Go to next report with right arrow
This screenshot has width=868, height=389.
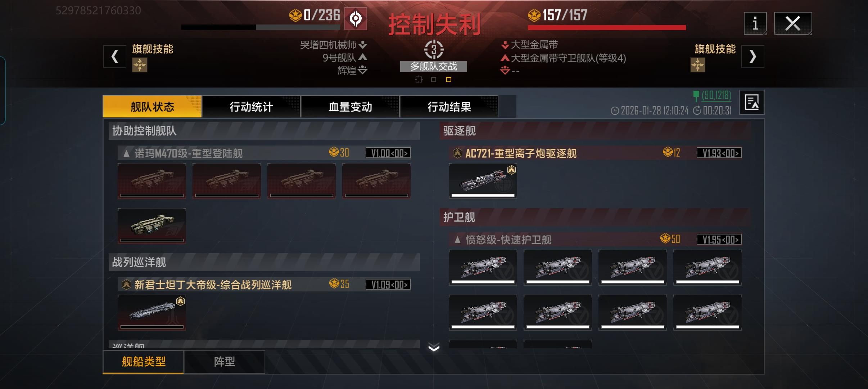752,57
